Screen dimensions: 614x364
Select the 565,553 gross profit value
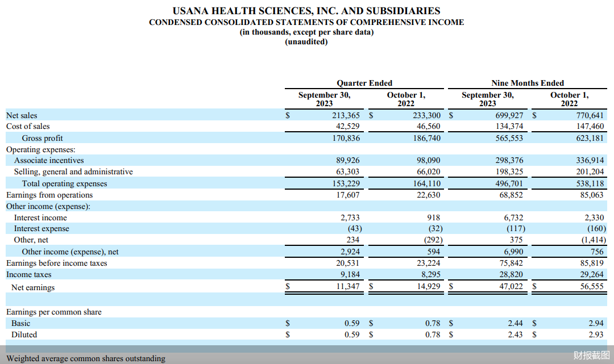click(509, 138)
